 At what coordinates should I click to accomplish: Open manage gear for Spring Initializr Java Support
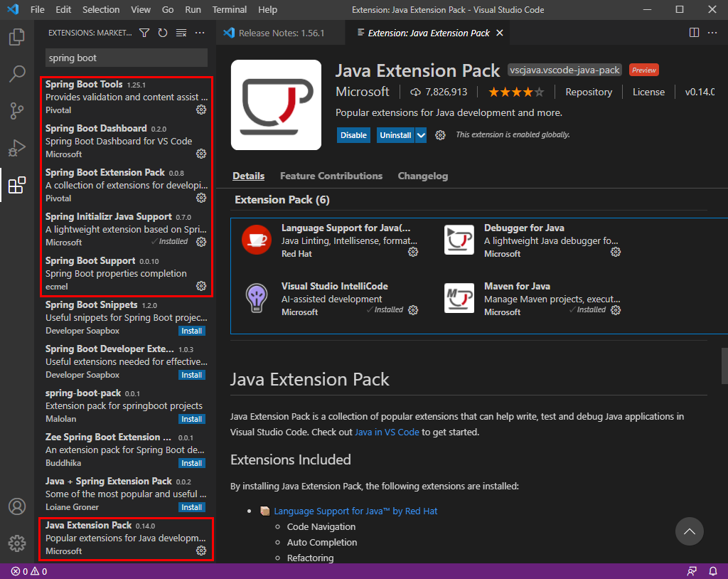(x=201, y=242)
